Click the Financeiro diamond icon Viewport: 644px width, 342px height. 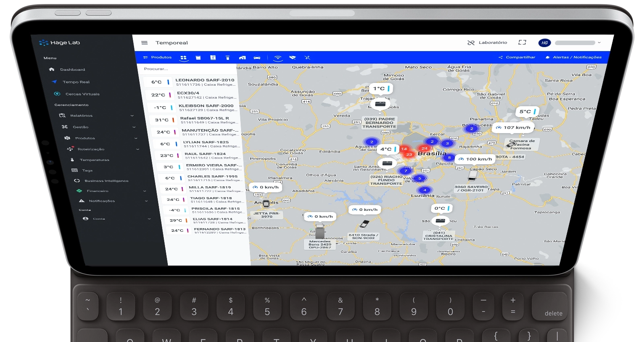click(79, 191)
